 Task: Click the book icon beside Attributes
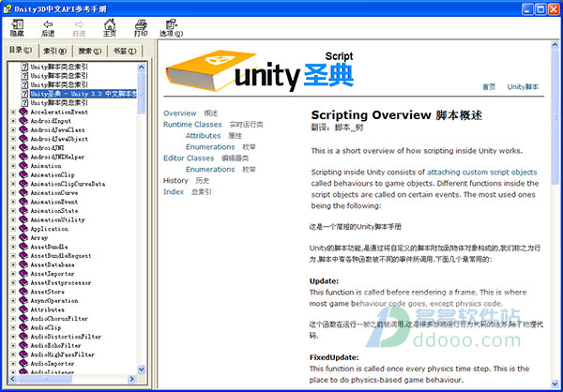[x=23, y=309]
